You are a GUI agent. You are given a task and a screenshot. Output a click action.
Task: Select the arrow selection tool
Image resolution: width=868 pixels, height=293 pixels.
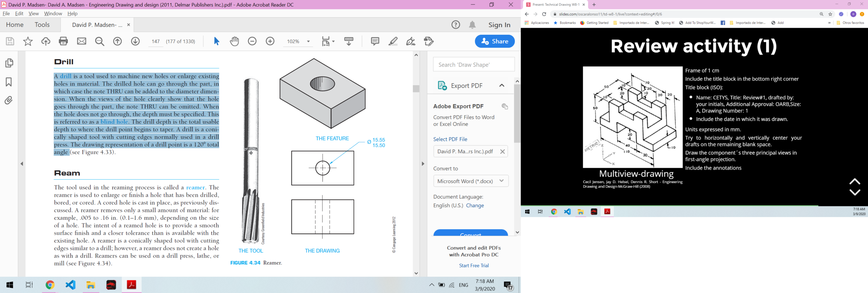[x=216, y=41]
